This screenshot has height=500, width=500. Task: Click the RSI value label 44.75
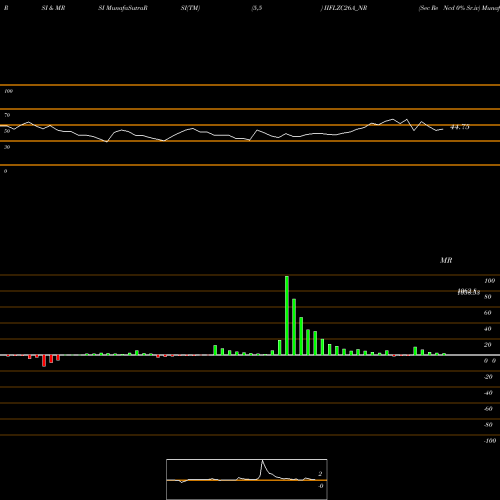[x=460, y=127]
